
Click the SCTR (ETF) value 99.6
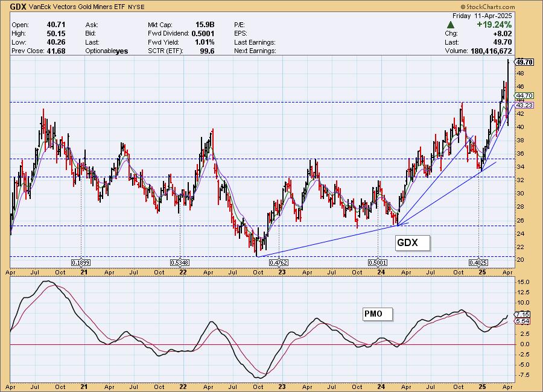point(207,51)
